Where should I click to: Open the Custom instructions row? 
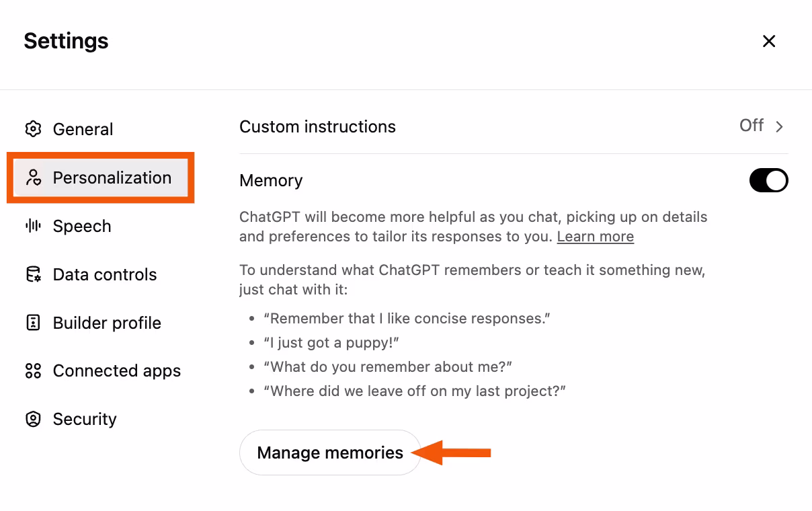317,126
